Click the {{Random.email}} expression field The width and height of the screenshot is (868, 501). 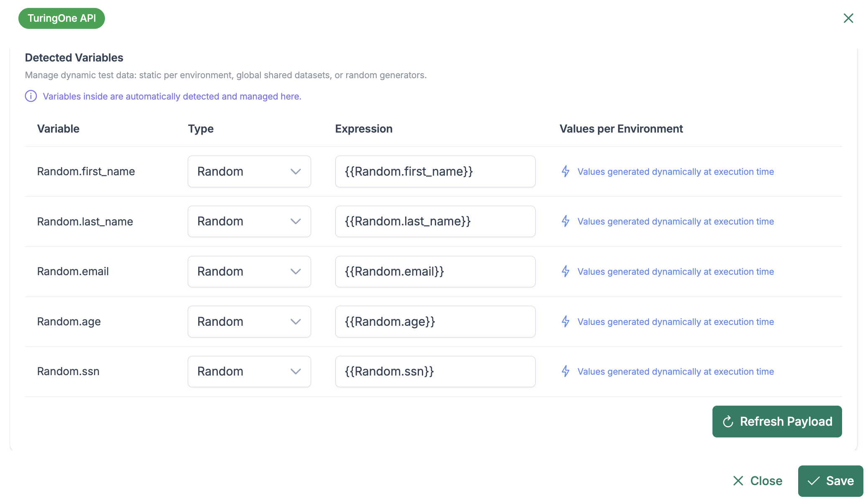(x=435, y=271)
